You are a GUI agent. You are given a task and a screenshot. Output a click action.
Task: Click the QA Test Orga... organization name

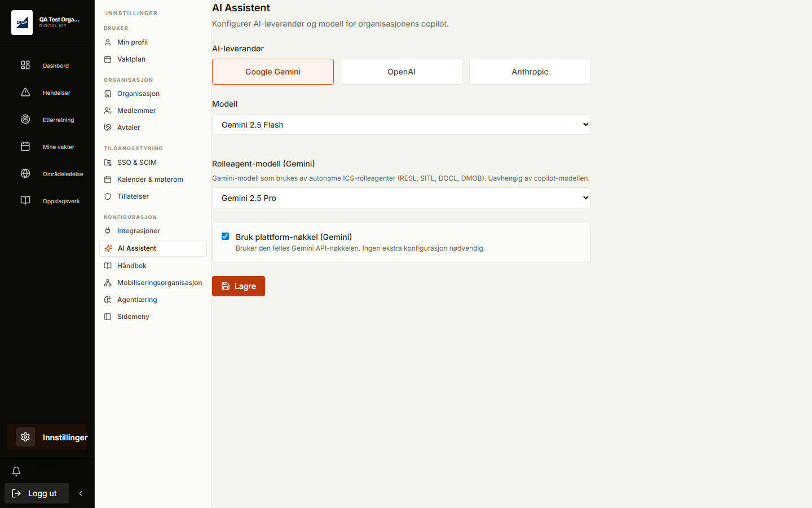coord(59,19)
